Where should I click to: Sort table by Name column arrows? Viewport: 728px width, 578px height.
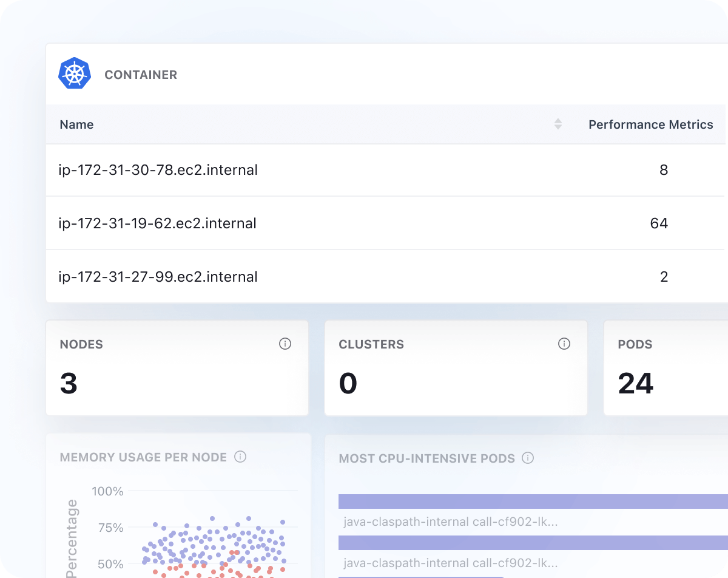(558, 124)
